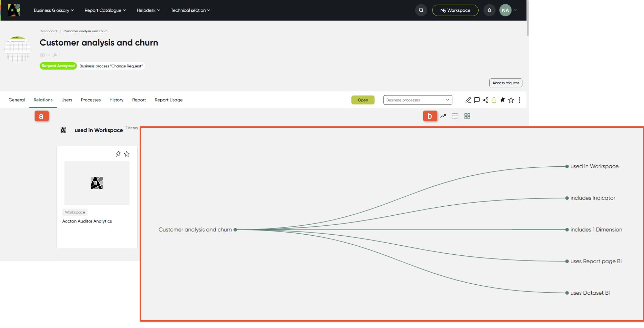The width and height of the screenshot is (644, 328).
Task: Open the search icon in the header
Action: [x=421, y=10]
